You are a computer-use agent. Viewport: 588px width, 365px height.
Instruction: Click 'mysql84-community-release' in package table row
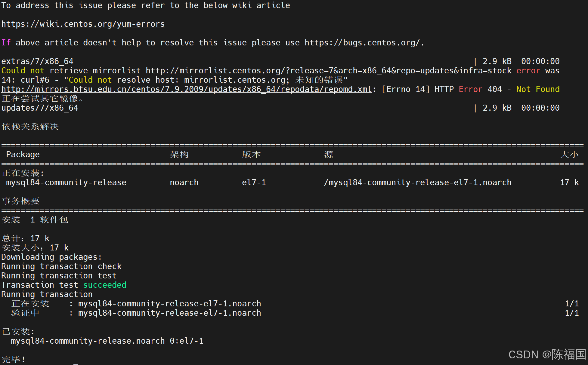coord(66,182)
